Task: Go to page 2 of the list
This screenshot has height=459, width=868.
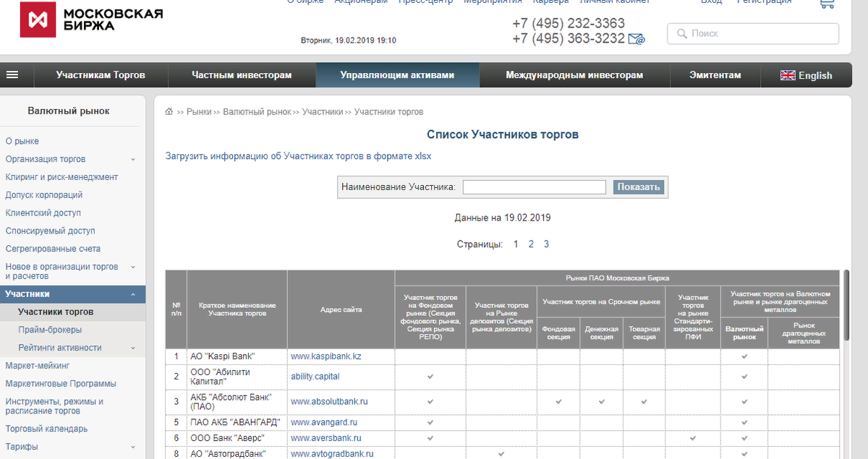Action: (x=531, y=244)
